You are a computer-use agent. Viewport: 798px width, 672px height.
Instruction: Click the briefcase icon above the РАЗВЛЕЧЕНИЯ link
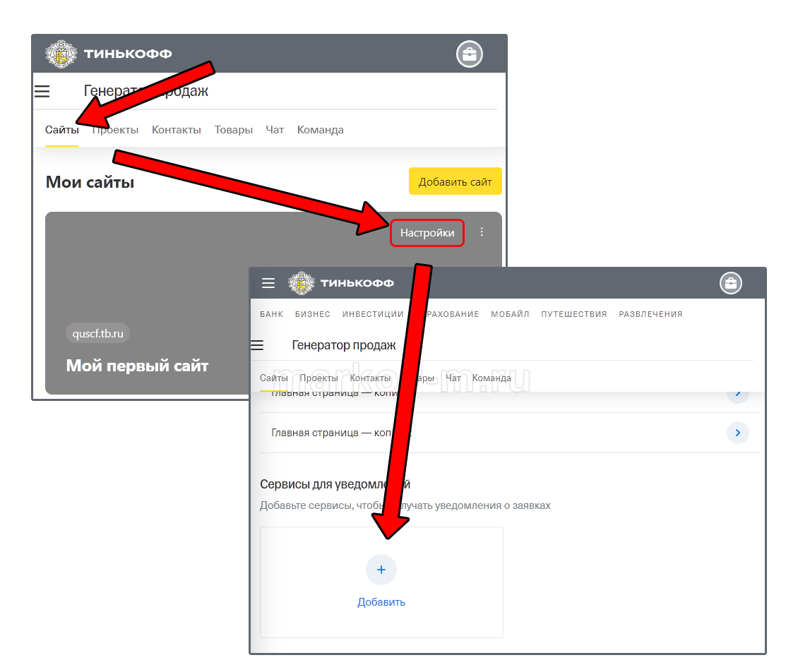[731, 284]
